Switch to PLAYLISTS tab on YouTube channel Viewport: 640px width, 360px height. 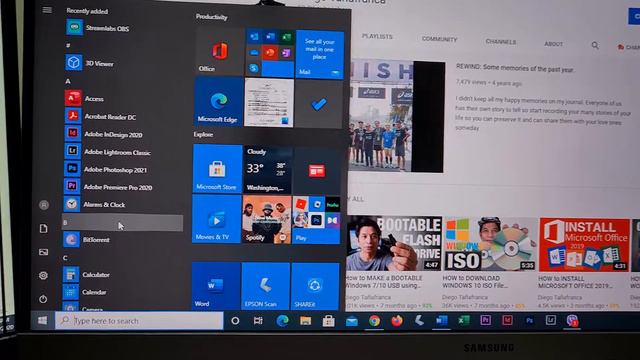(x=377, y=36)
